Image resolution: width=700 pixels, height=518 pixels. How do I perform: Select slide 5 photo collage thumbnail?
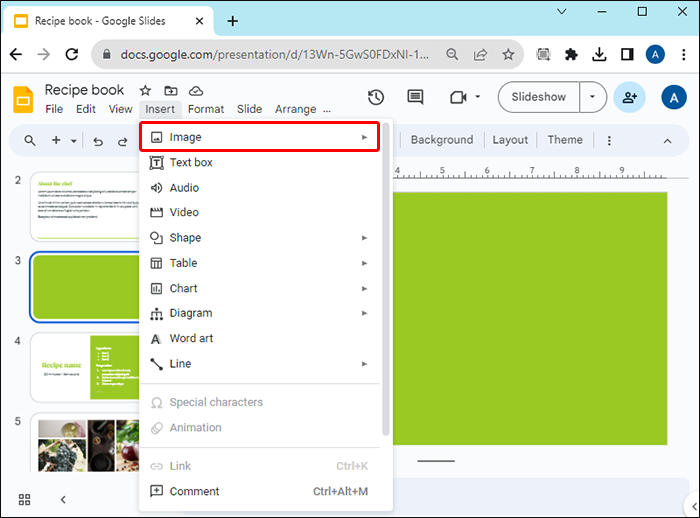tap(85, 443)
